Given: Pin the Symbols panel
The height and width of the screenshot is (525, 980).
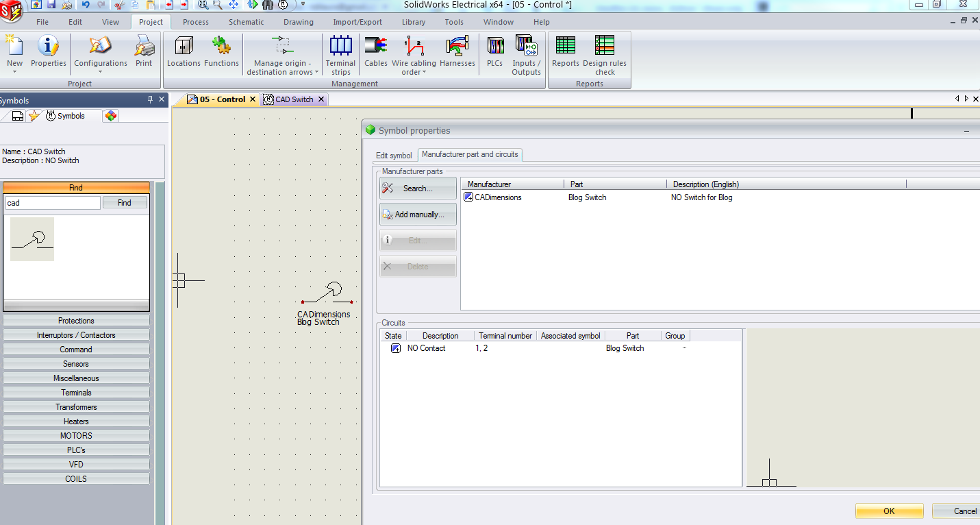Looking at the screenshot, I should click(151, 100).
